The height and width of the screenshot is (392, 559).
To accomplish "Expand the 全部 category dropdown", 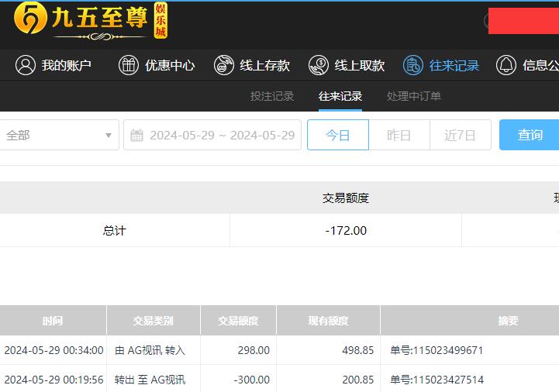I will (59, 135).
